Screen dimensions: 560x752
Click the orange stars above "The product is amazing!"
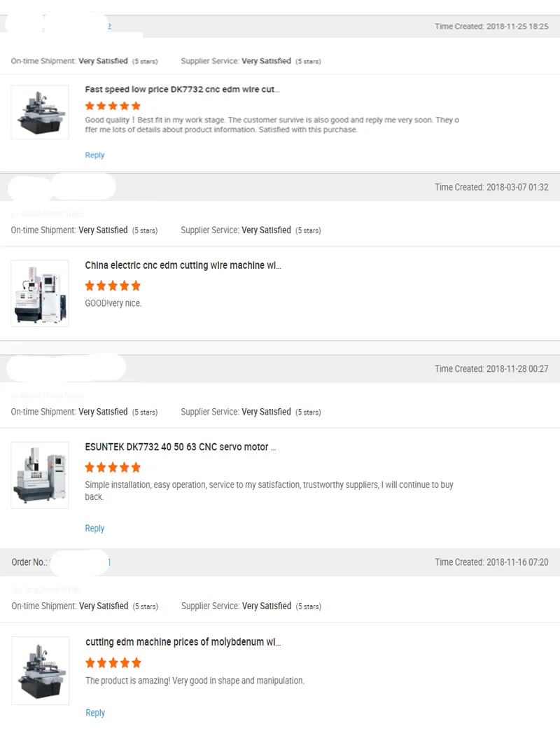point(113,662)
